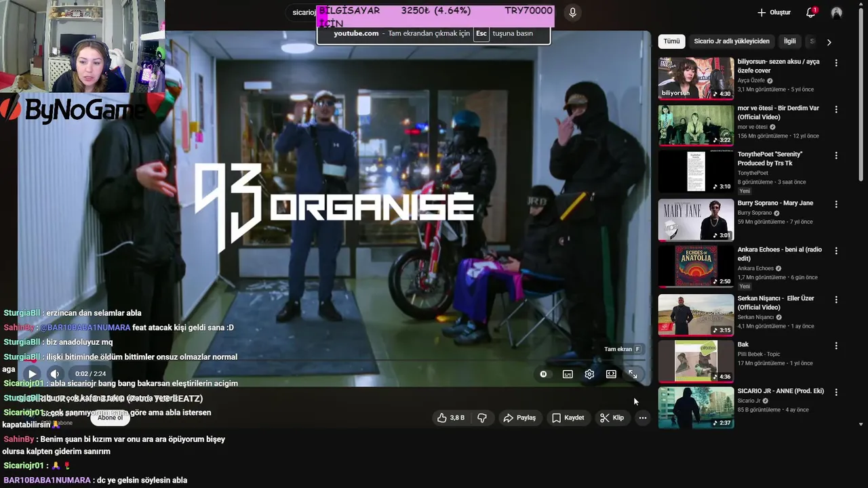
Task: Open the Oluştur create menu
Action: [774, 12]
